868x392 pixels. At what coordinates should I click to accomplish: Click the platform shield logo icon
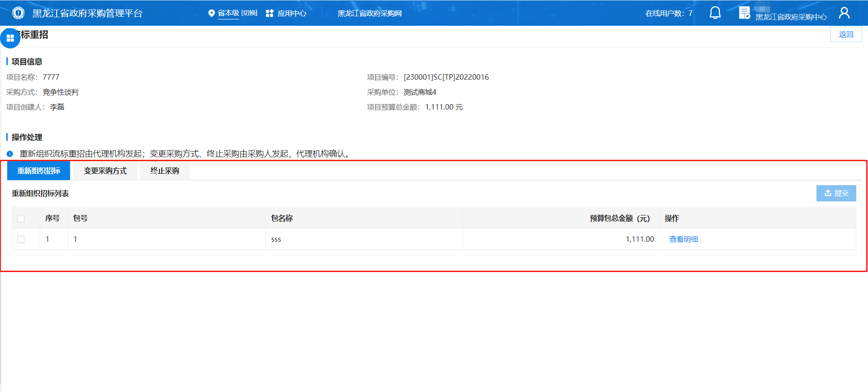(x=18, y=13)
